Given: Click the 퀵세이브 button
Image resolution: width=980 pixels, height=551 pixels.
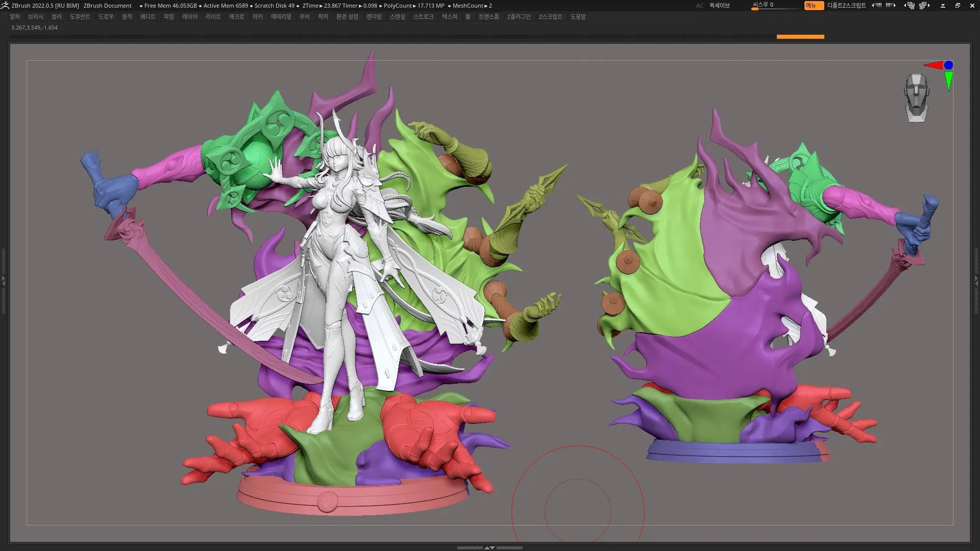Looking at the screenshot, I should click(x=719, y=5).
